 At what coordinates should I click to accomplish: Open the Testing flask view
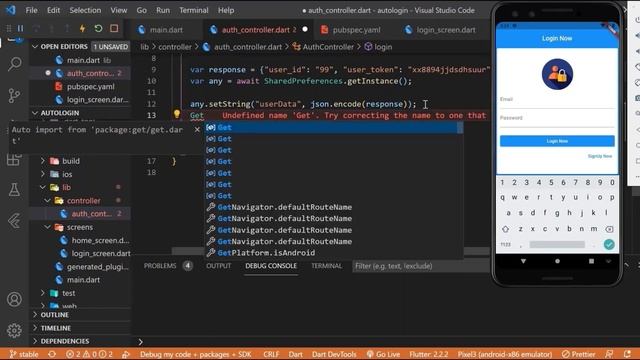15,189
